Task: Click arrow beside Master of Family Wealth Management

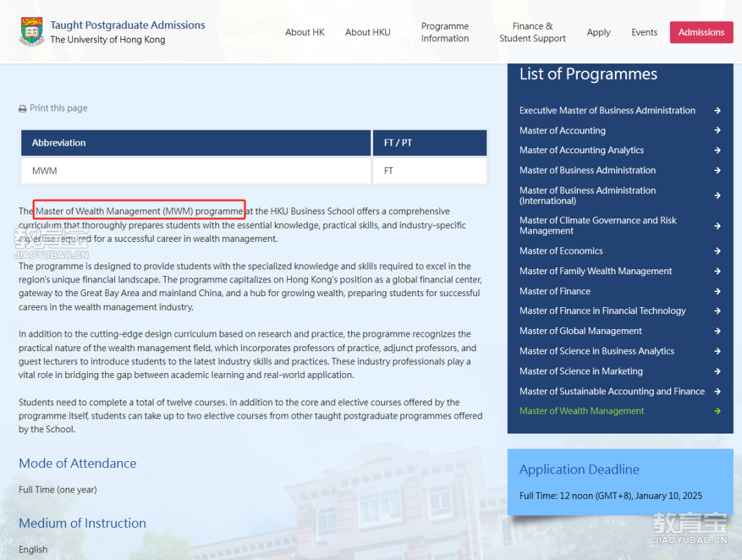Action: 717,271
